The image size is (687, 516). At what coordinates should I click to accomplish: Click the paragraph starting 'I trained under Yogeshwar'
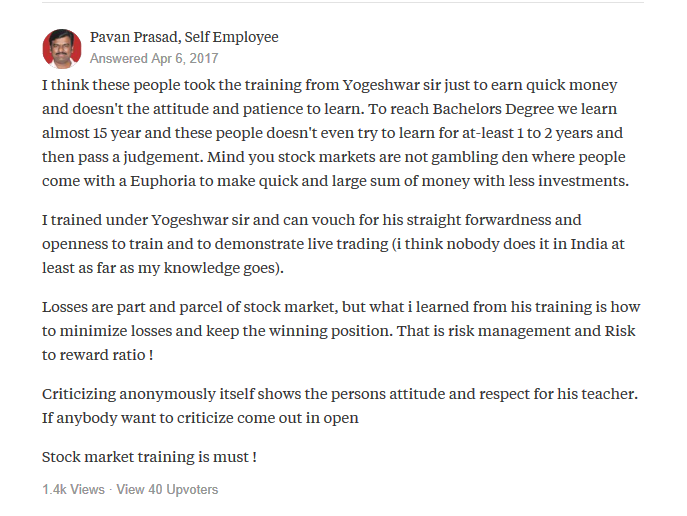pyautogui.click(x=333, y=244)
